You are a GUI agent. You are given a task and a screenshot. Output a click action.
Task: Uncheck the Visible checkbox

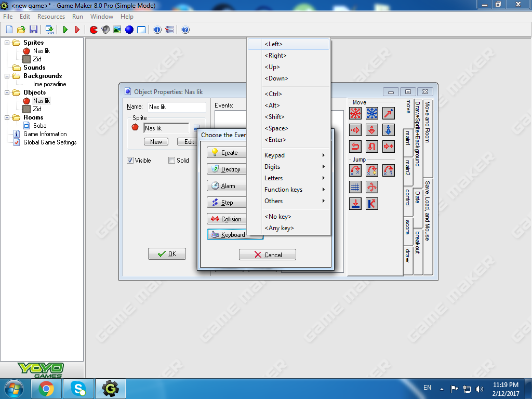(130, 161)
